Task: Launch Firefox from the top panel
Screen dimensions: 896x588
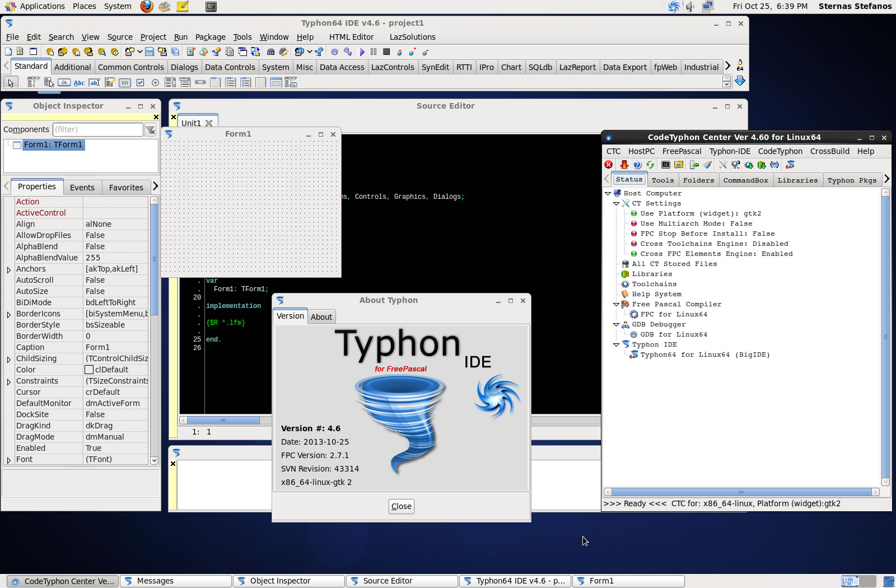Action: pos(147,7)
